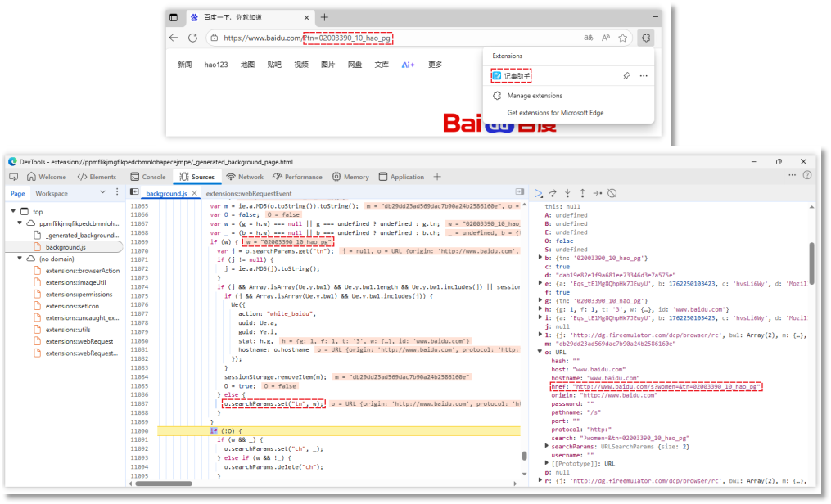Image resolution: width=831 pixels, height=504 pixels.
Task: Expand the searchParams object in Scope
Action: (x=548, y=445)
